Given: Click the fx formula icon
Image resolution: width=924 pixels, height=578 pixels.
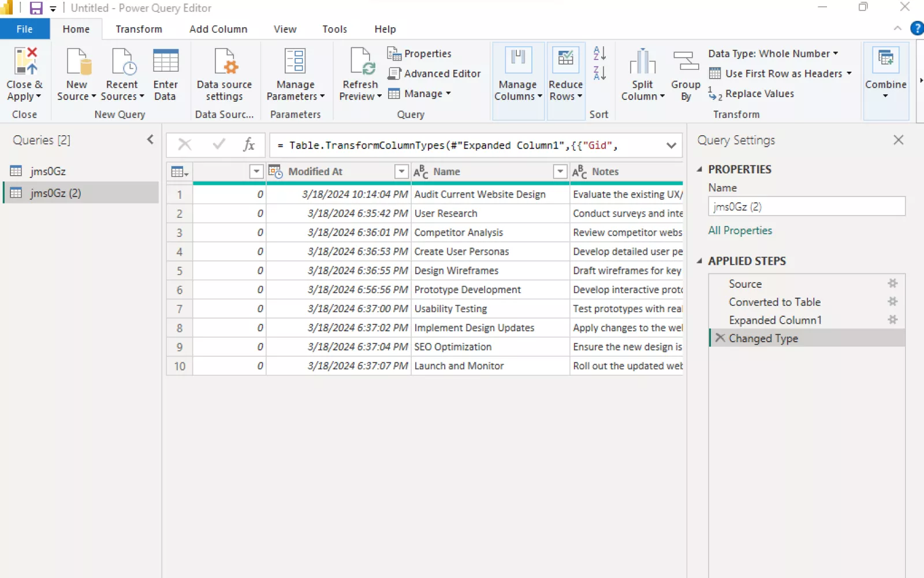Looking at the screenshot, I should (249, 144).
